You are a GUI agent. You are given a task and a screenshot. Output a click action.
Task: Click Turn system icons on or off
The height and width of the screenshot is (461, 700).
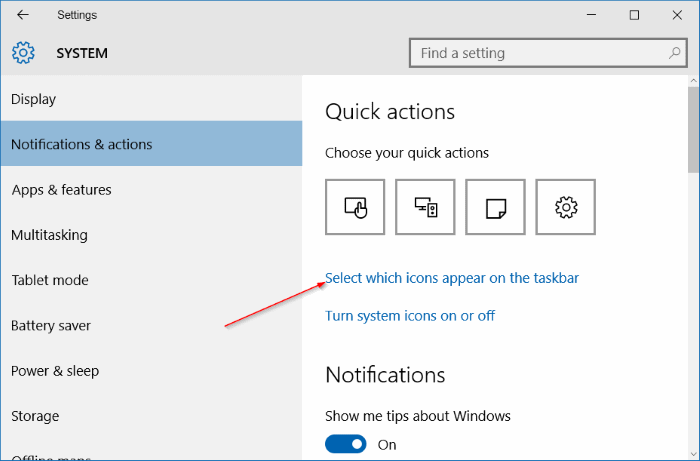click(x=410, y=316)
